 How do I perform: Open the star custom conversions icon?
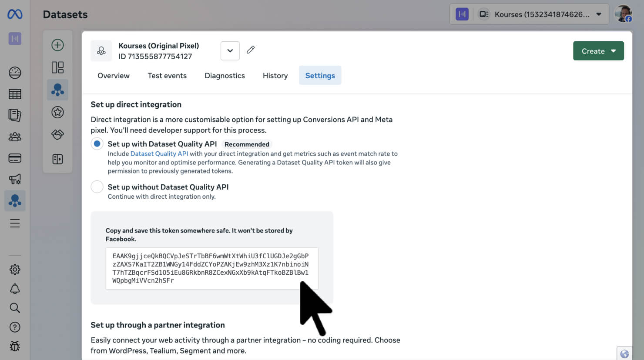tap(57, 112)
